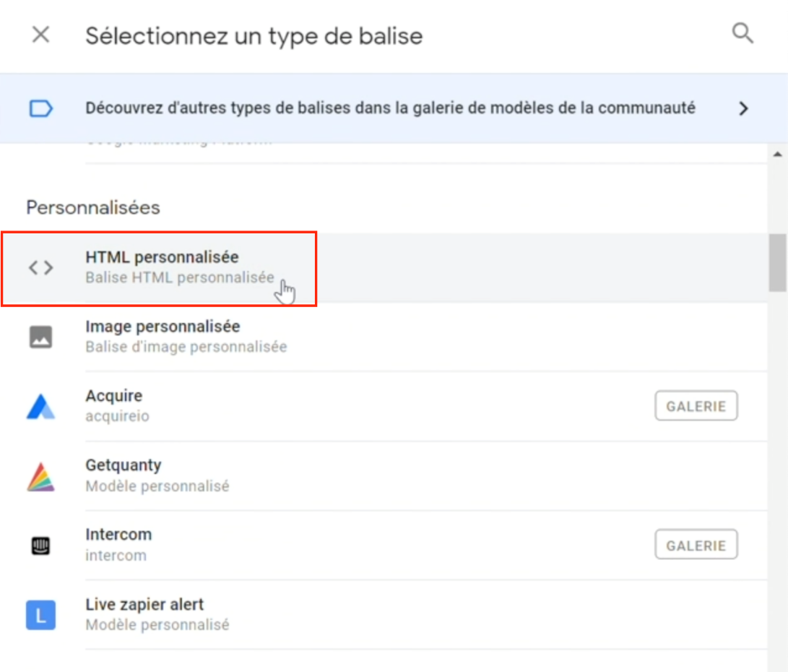788x672 pixels.
Task: Choose Image personnalisée tag type
Action: click(x=384, y=337)
